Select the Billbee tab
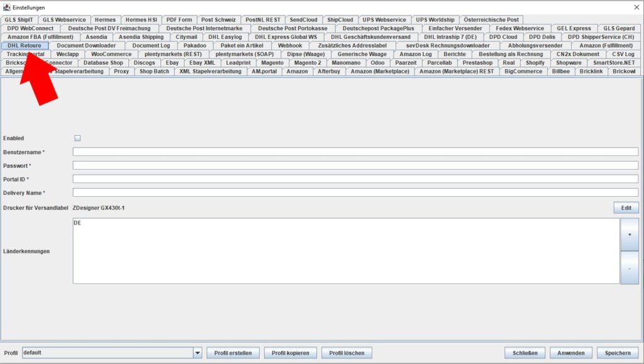Viewport: 644px width, 364px height. [x=561, y=72]
